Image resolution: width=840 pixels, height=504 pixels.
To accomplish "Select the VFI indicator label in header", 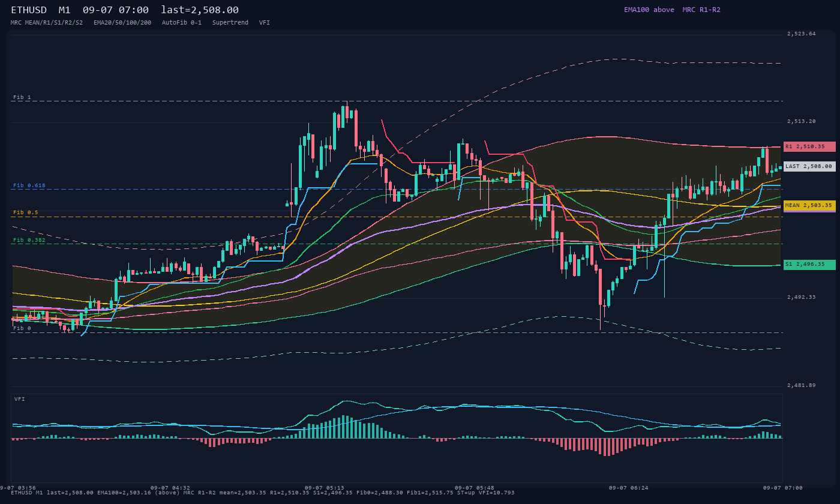I will pos(265,22).
